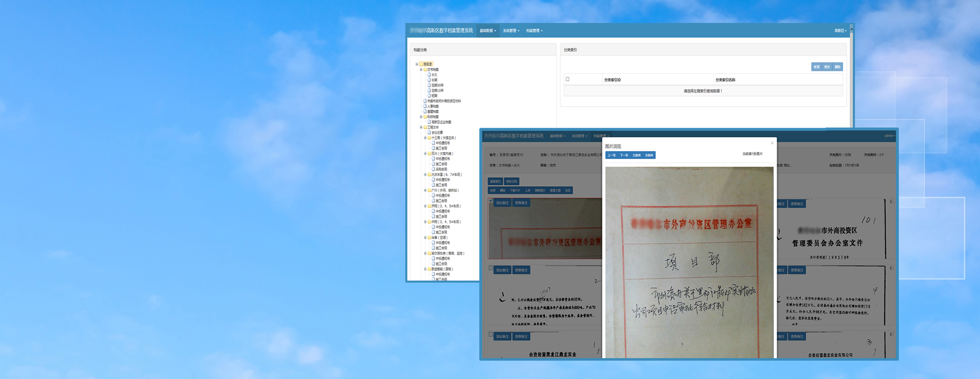Open 系统管理 menu in front window
The image size is (980, 379).
tap(579, 136)
